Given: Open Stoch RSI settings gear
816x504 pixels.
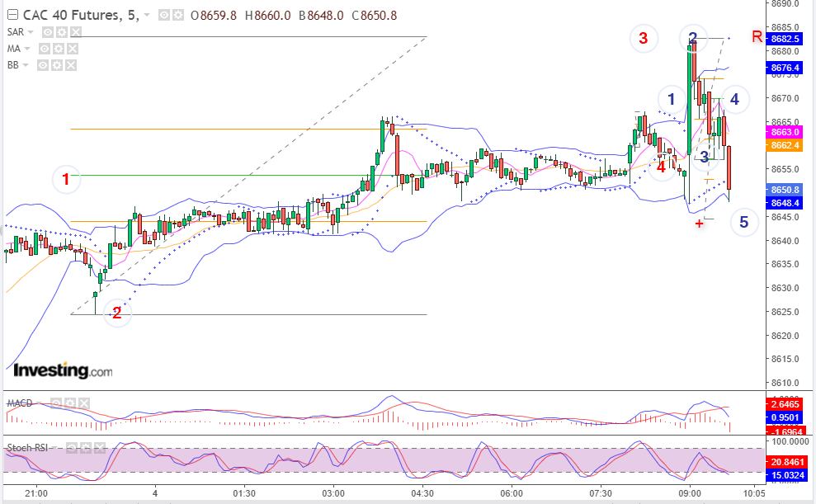Looking at the screenshot, I should coord(86,448).
